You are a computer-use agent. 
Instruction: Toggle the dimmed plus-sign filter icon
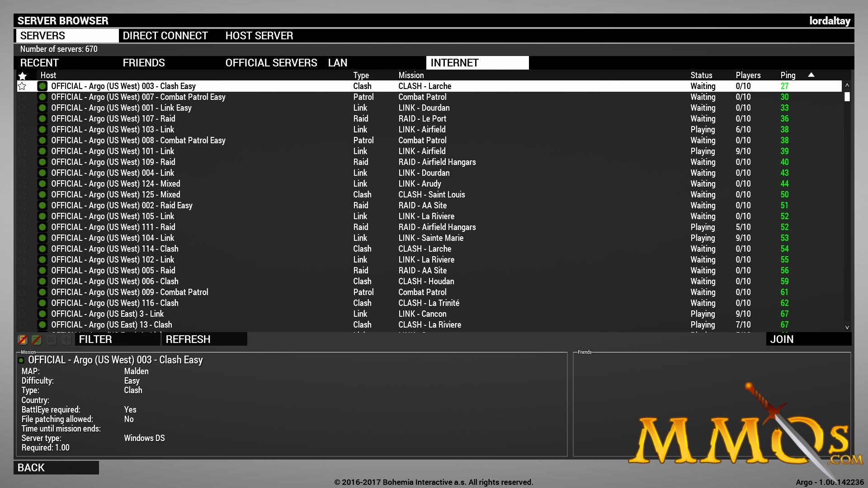point(66,339)
